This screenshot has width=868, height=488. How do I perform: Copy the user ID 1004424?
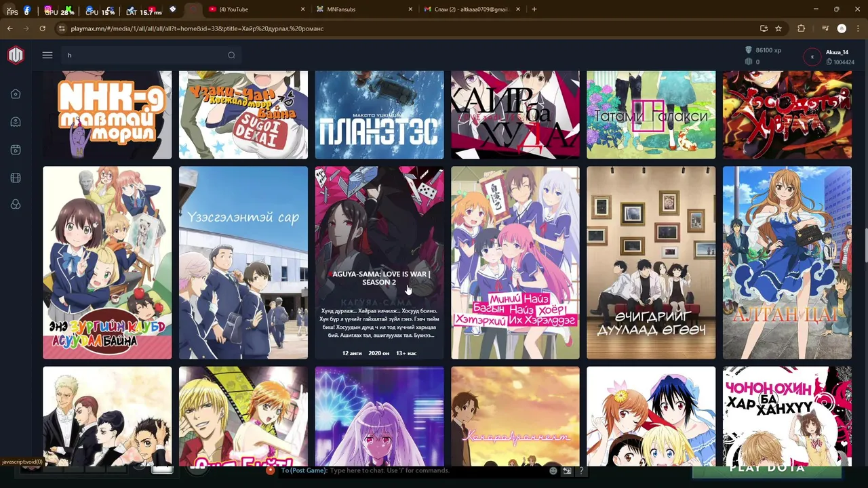[x=840, y=62]
